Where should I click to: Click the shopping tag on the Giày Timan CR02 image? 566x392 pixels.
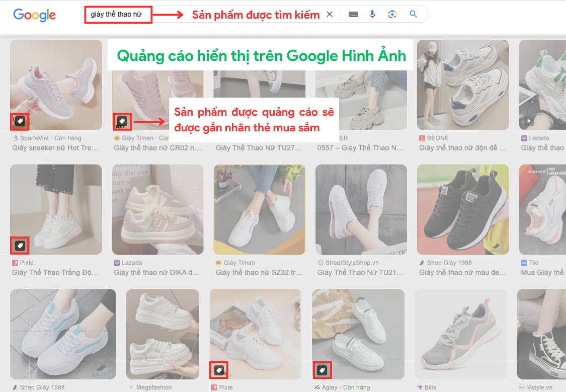tap(122, 121)
